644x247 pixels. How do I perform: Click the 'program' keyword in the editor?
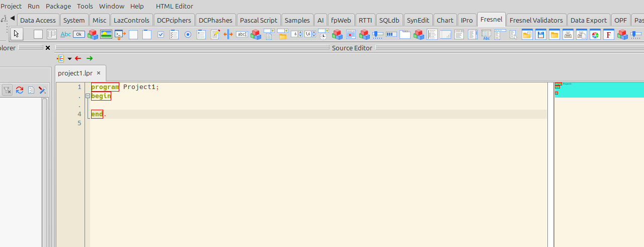pyautogui.click(x=105, y=87)
